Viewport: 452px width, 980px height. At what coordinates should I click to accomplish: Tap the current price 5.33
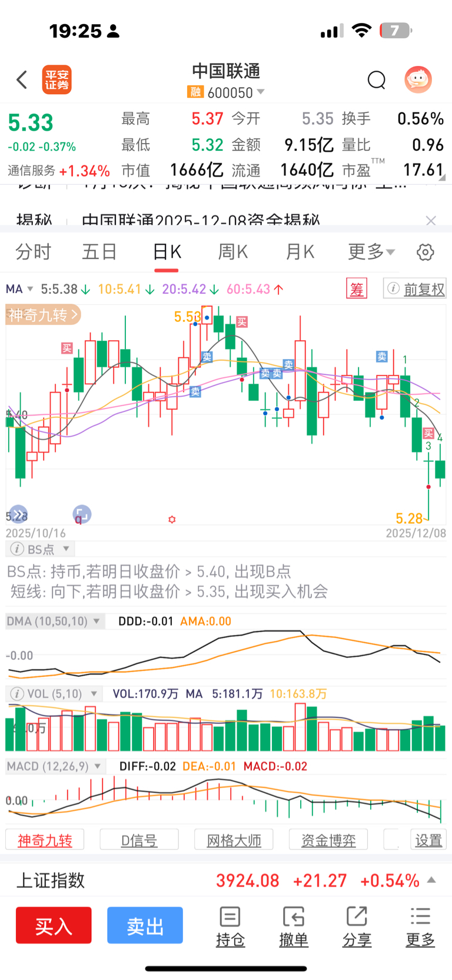pos(31,122)
